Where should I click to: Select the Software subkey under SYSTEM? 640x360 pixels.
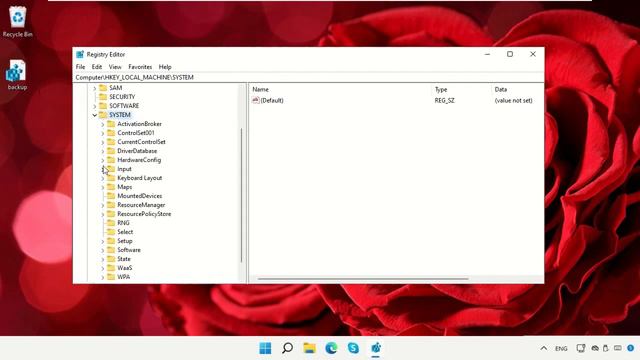pos(129,250)
